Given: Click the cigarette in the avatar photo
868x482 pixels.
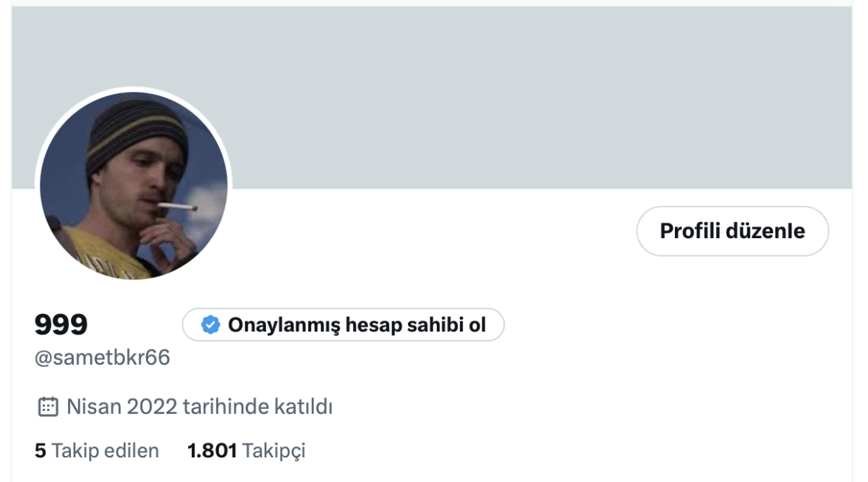Looking at the screenshot, I should pyautogui.click(x=178, y=207).
